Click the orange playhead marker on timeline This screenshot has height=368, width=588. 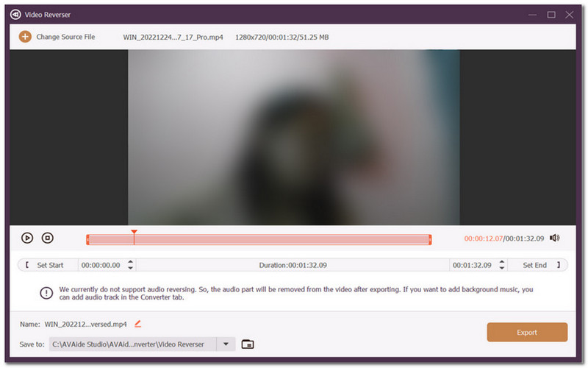[134, 233]
